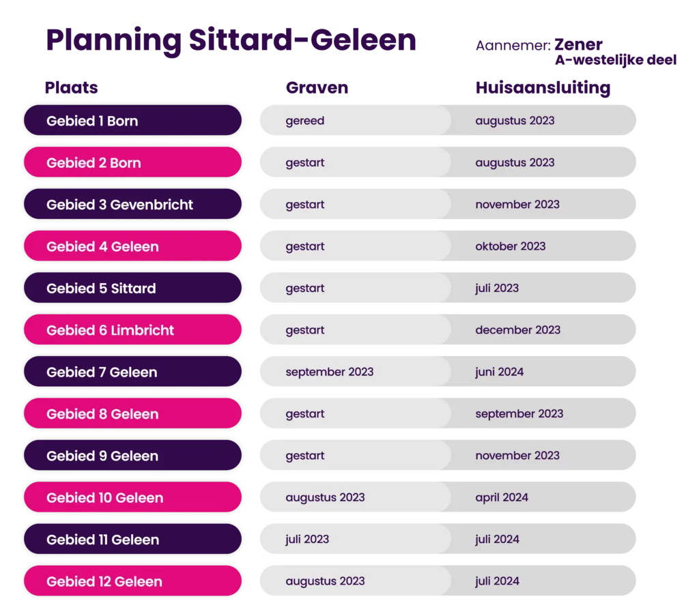Select the Gebied 1 Born pill

133,120
